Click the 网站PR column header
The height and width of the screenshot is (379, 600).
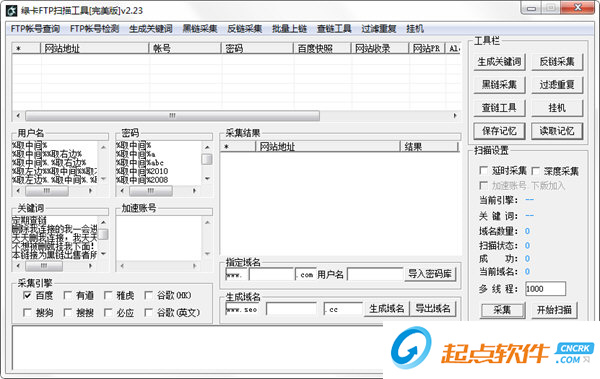click(427, 48)
